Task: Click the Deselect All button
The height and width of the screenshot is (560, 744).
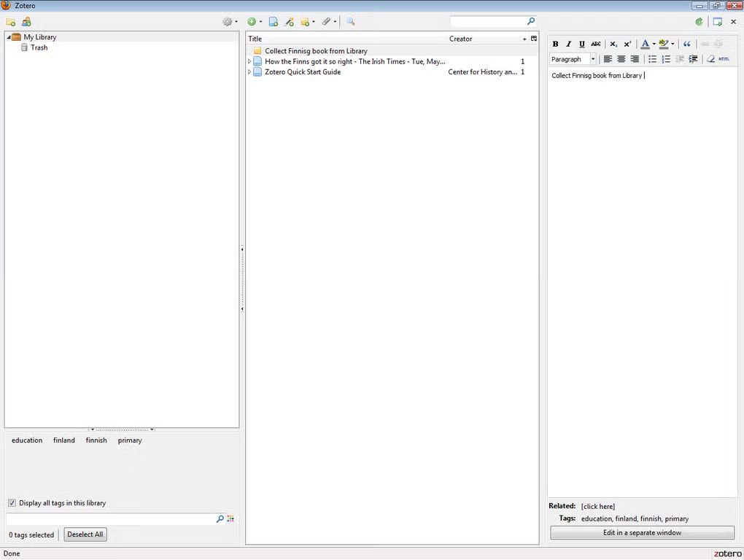Action: (85, 534)
